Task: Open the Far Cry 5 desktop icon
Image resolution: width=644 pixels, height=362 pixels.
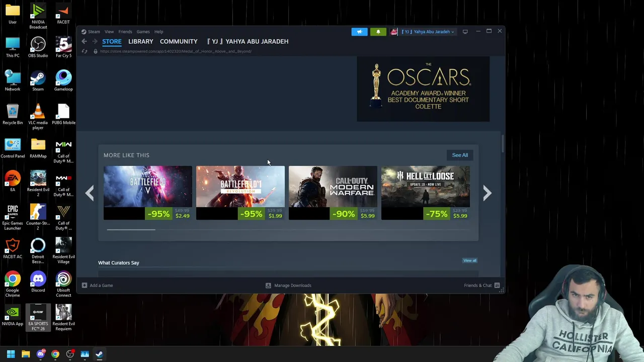Action: pyautogui.click(x=63, y=48)
